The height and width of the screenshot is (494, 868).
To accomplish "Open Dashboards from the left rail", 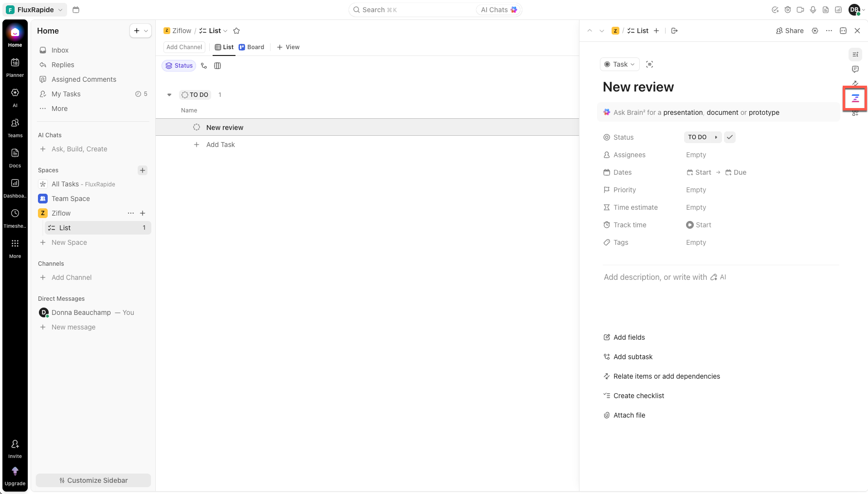I will pos(15,188).
